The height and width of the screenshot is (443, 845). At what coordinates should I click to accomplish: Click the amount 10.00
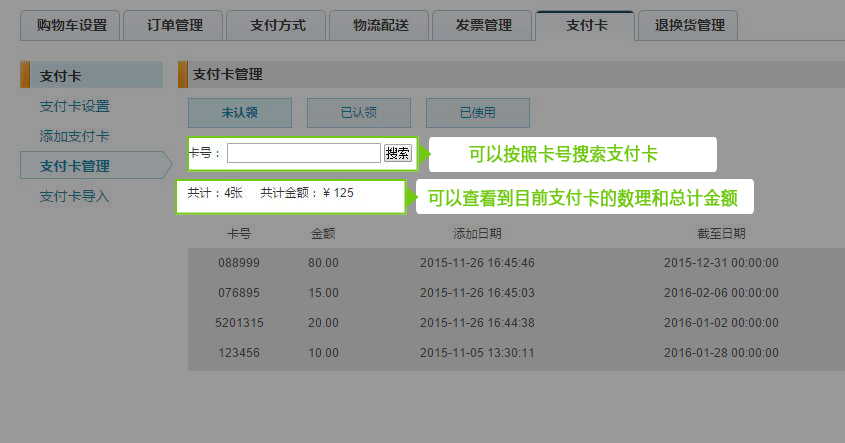tap(323, 353)
